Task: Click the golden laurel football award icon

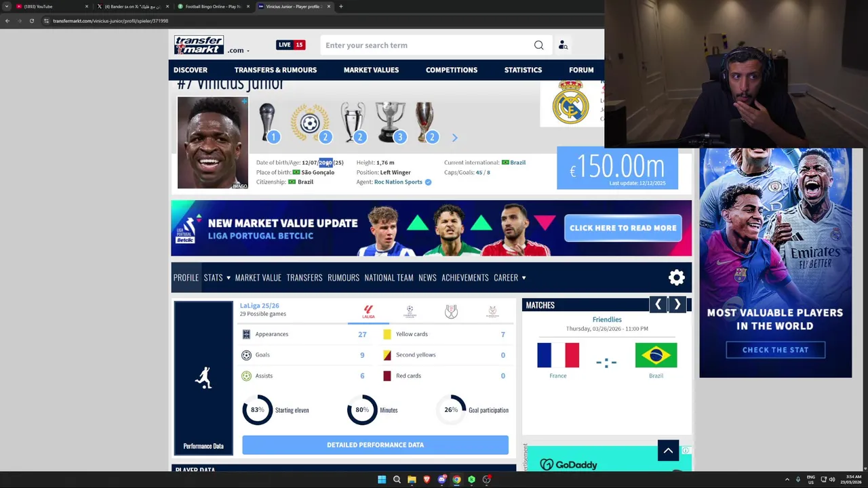Action: click(x=310, y=123)
